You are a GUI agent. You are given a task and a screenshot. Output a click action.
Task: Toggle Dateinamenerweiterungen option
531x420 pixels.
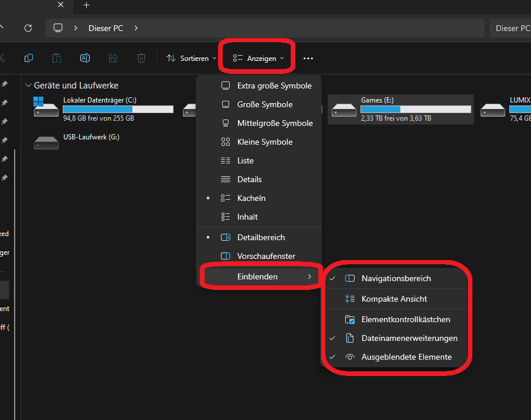coord(396,338)
